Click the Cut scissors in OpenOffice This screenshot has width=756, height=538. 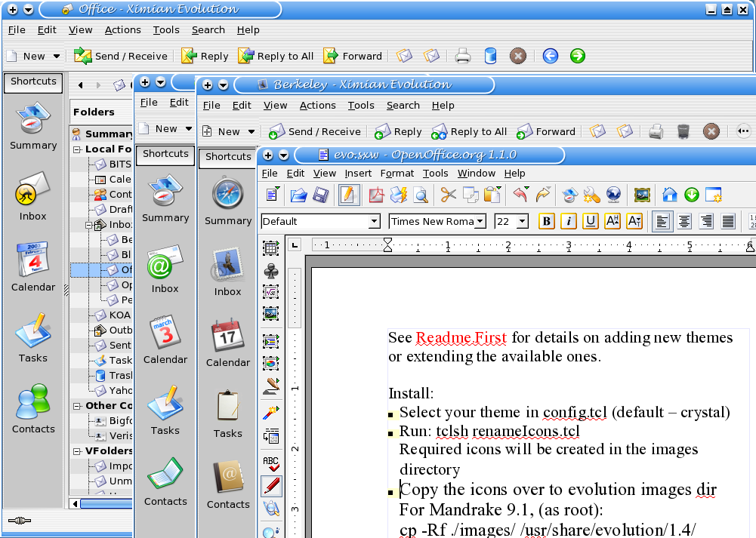click(x=448, y=195)
